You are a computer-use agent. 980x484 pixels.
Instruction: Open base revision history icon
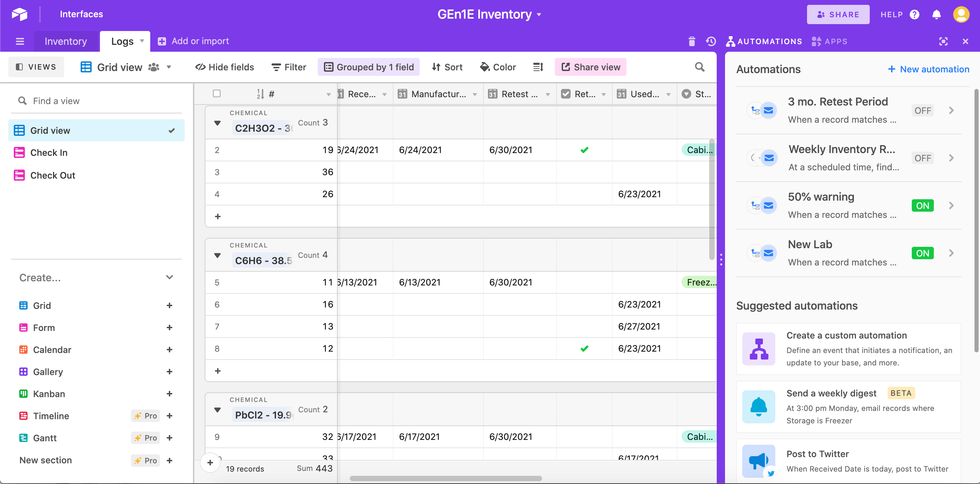tap(711, 41)
